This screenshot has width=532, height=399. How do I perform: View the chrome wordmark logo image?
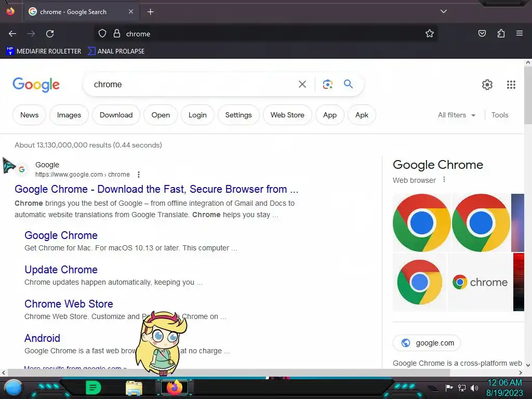point(480,282)
